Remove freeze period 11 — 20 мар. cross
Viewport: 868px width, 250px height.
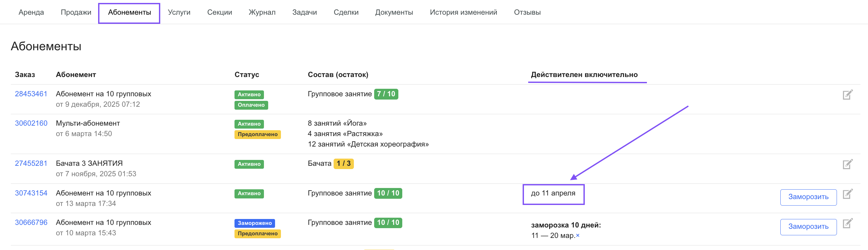point(578,236)
